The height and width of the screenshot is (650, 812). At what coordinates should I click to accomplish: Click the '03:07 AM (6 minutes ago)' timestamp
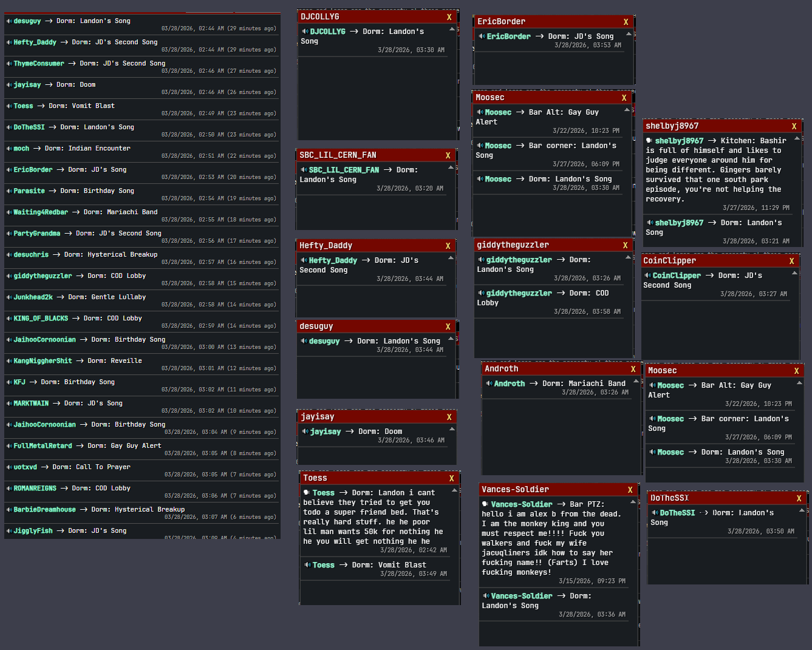click(239, 517)
